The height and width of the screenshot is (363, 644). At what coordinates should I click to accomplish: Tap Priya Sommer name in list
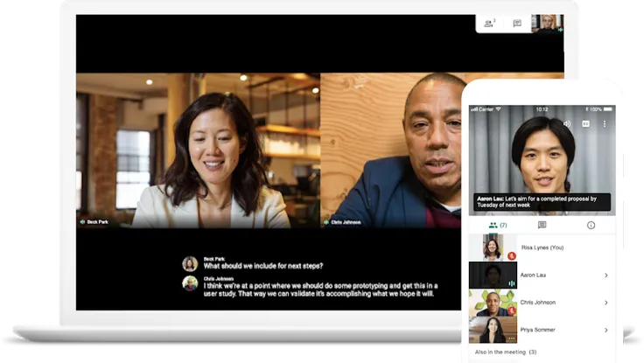pos(537,330)
